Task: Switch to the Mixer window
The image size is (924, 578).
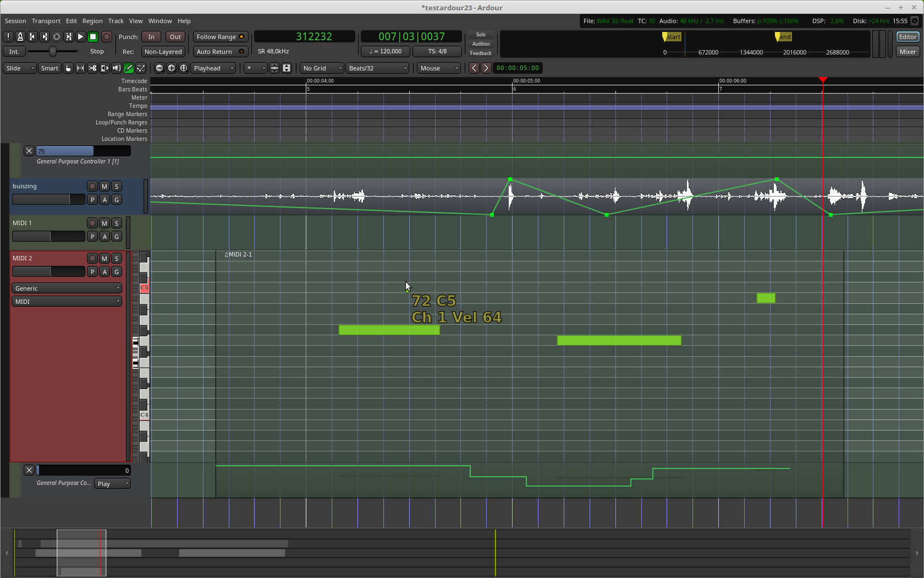Action: [908, 52]
